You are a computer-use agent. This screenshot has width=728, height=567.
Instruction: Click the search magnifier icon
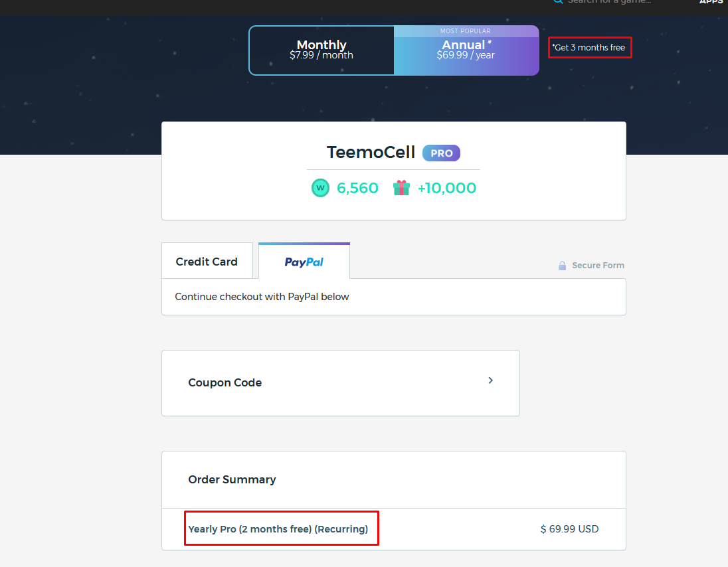[559, 2]
